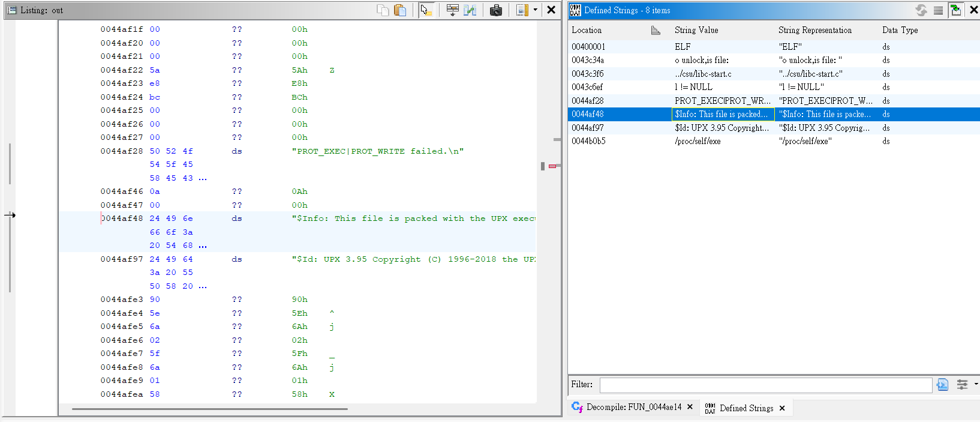Click address 0044af97 in the listing
This screenshot has width=980, height=422.
pyautogui.click(x=122, y=259)
